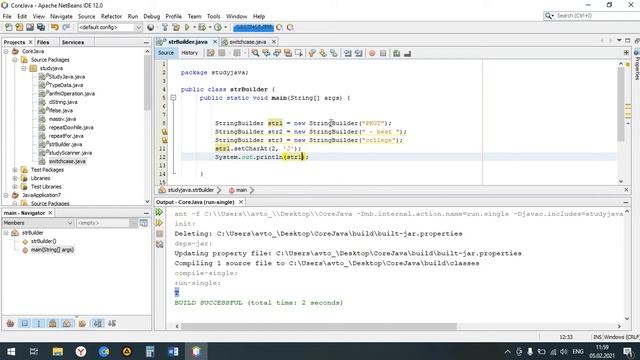Click the Undo arrow in main toolbar
640x360 pixels.
tap(55, 27)
